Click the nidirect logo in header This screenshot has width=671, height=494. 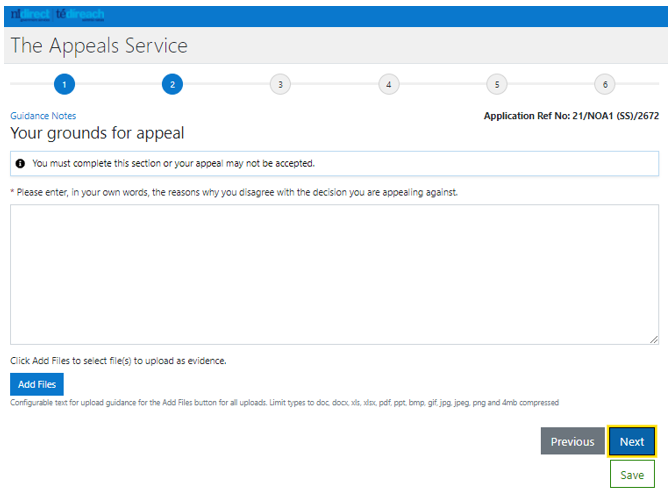(x=30, y=15)
